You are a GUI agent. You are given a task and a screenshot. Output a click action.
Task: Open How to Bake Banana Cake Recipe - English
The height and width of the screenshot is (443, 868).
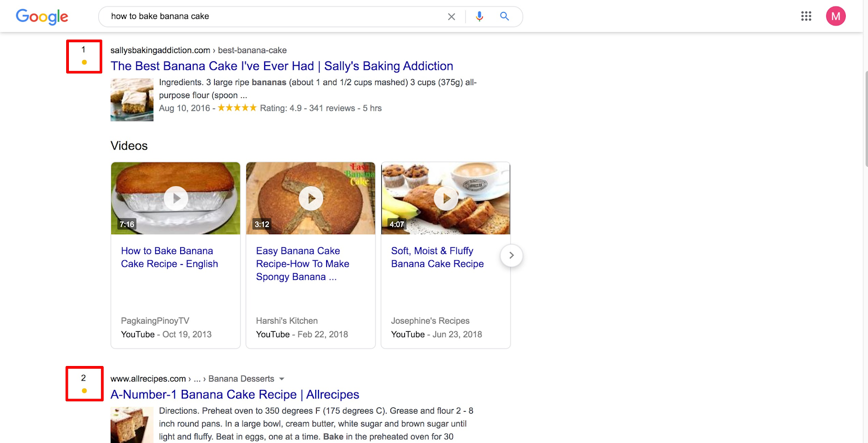(169, 258)
